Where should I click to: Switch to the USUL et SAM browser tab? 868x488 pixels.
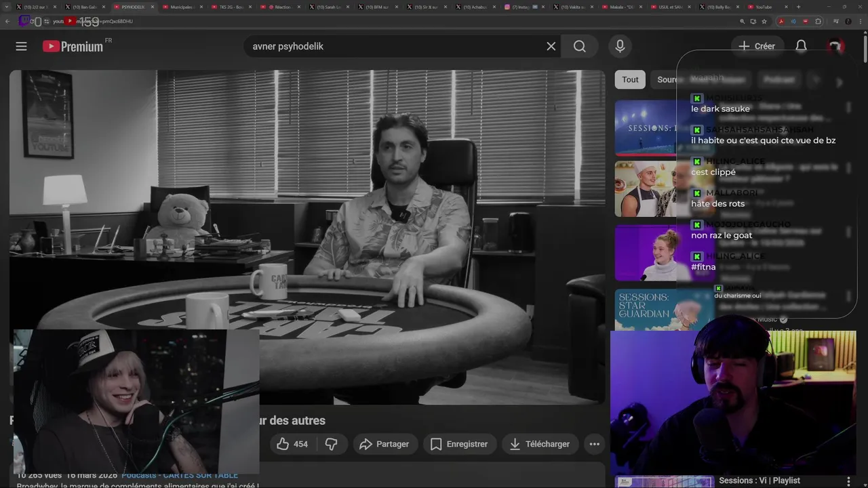(x=670, y=7)
